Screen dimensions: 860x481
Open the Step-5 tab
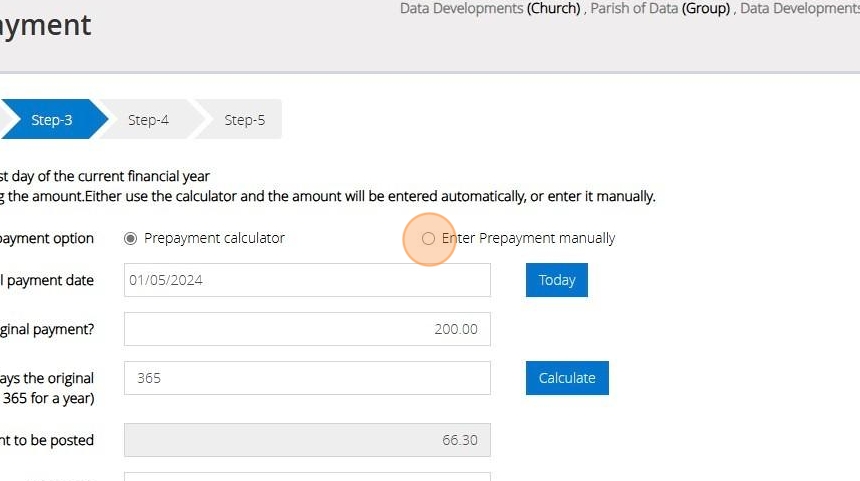click(x=244, y=120)
